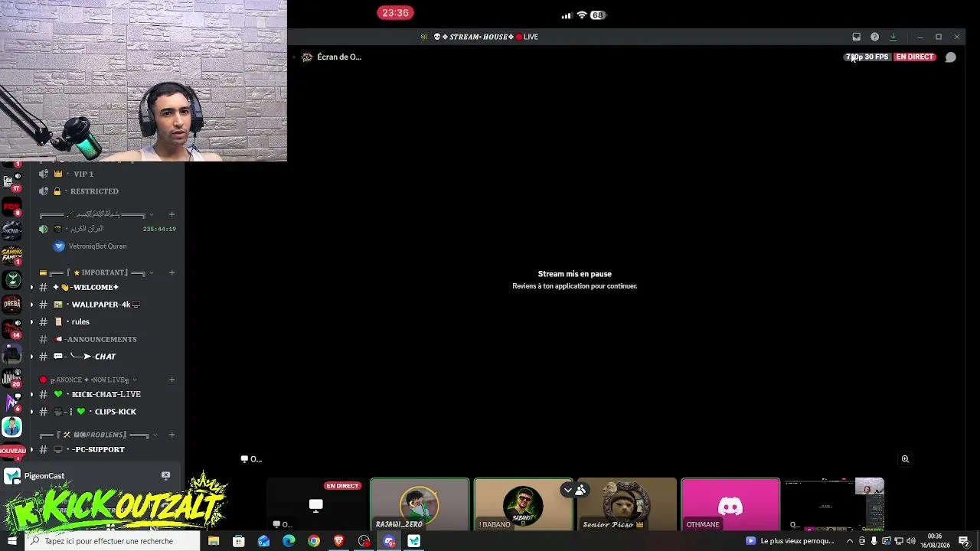Select RAJAWI_ZERO participant tile
Image resolution: width=980 pixels, height=551 pixels.
pyautogui.click(x=420, y=504)
